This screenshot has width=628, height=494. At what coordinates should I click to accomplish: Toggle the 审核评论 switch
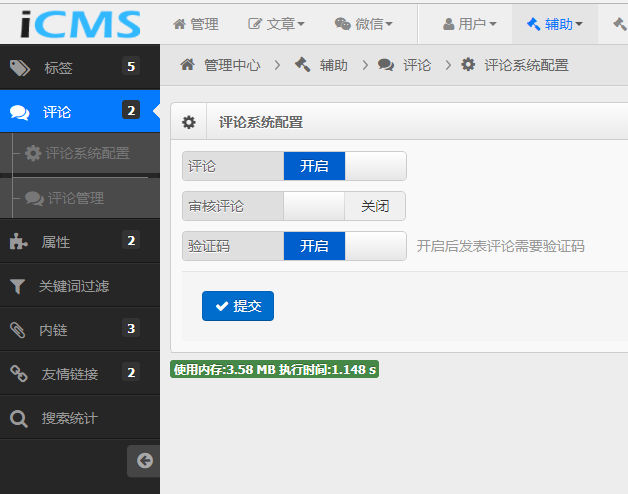344,206
